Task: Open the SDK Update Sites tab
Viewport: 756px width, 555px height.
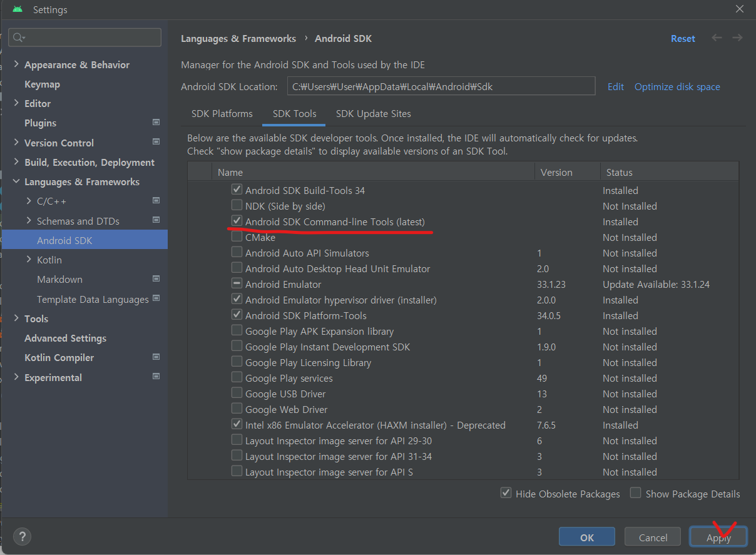Action: click(374, 114)
